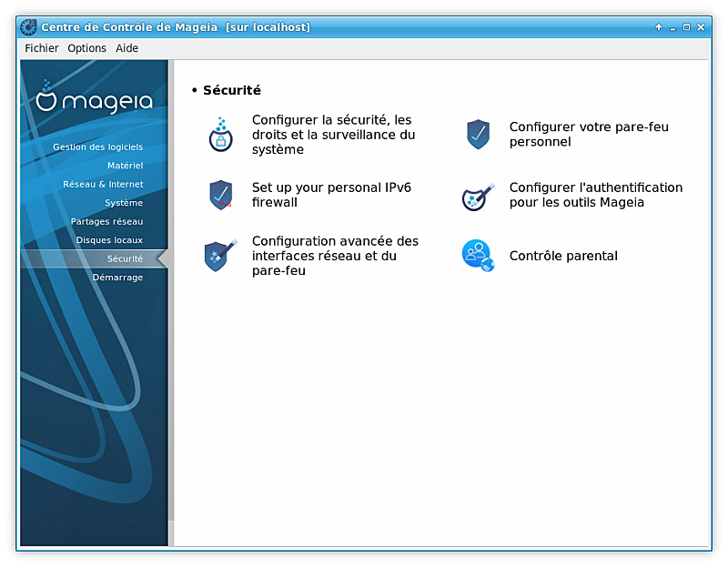Click the personal firewall shield icon

click(x=479, y=134)
